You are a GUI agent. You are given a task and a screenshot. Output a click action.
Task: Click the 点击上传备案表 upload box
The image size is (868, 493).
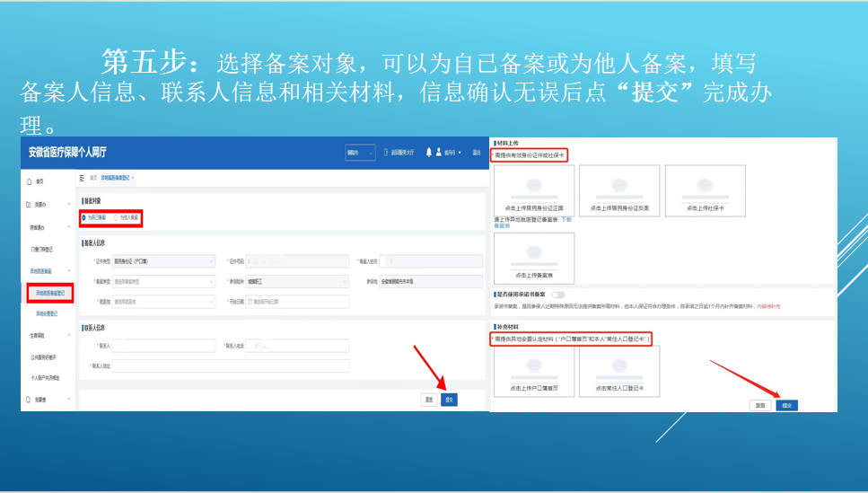click(534, 258)
